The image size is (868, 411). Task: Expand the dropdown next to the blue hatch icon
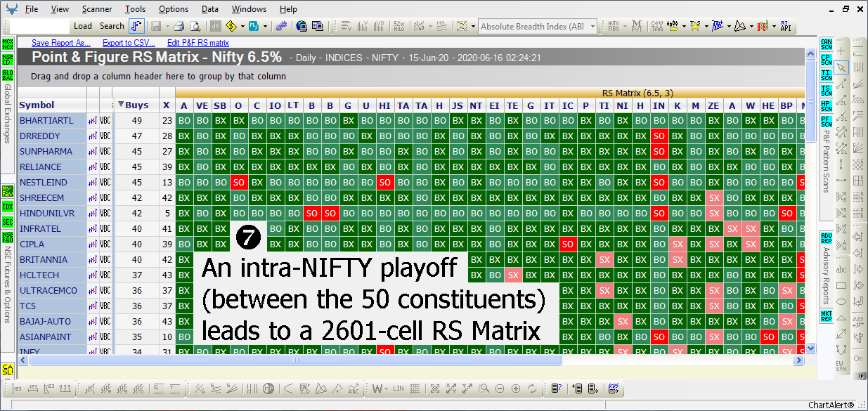click(727, 26)
